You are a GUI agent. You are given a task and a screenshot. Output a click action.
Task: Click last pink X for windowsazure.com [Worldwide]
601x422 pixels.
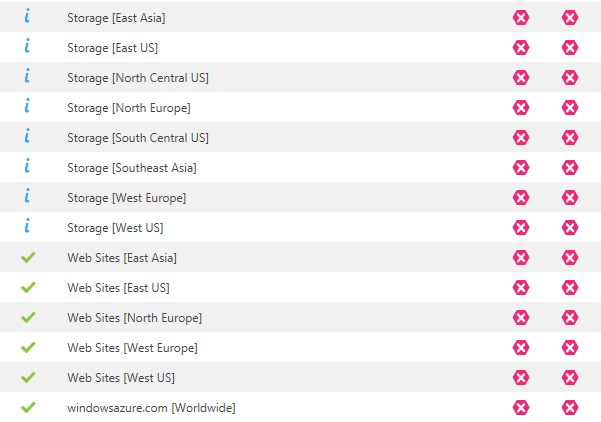tap(570, 407)
